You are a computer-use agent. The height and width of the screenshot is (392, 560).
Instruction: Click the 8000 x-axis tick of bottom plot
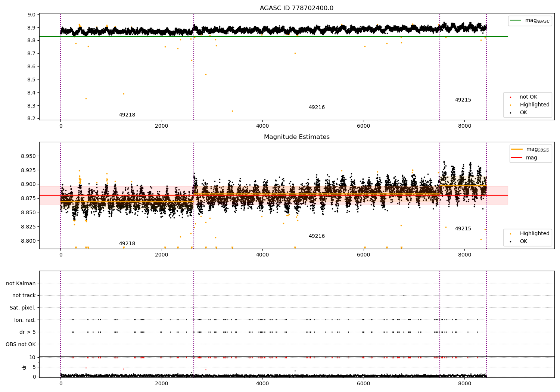pos(464,383)
